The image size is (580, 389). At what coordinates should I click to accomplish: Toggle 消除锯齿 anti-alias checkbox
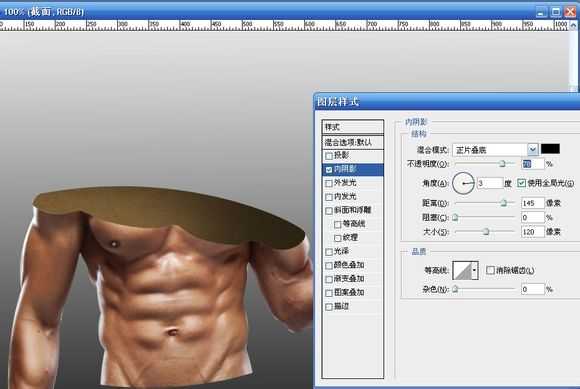(490, 270)
